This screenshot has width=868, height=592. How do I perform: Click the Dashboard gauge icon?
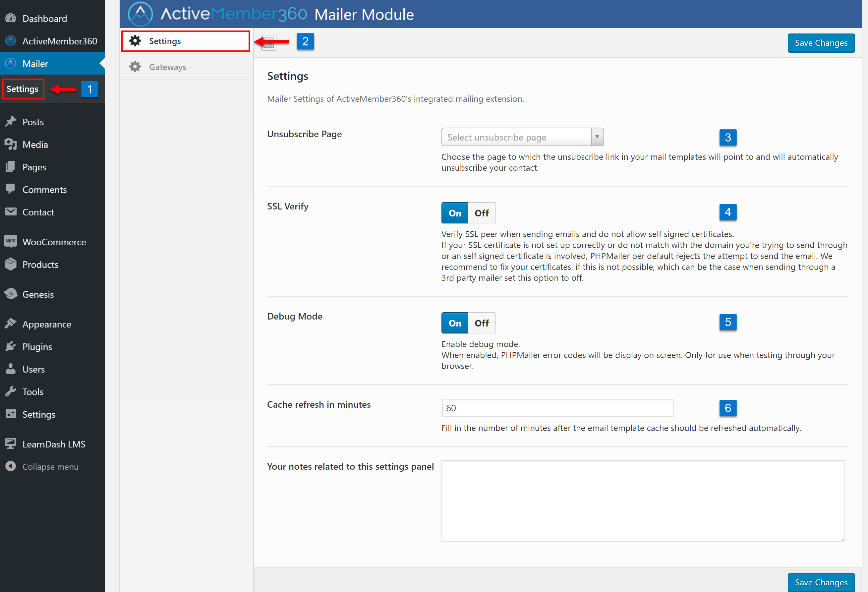tap(11, 18)
